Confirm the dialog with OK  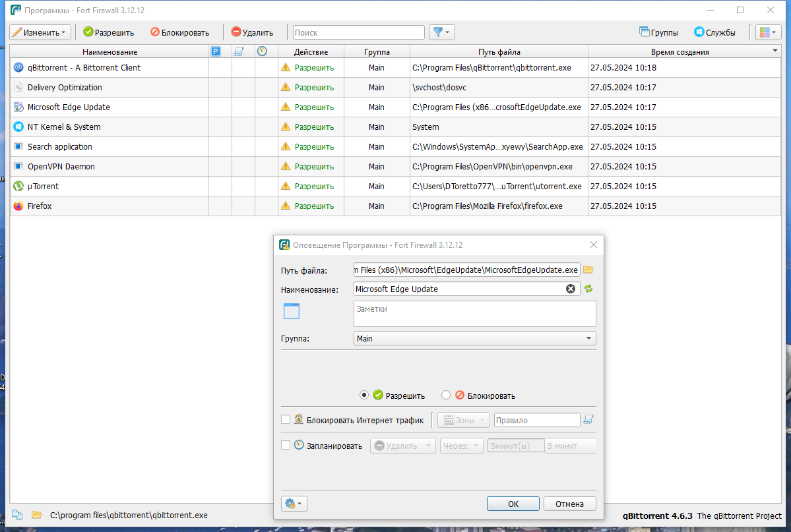[513, 504]
